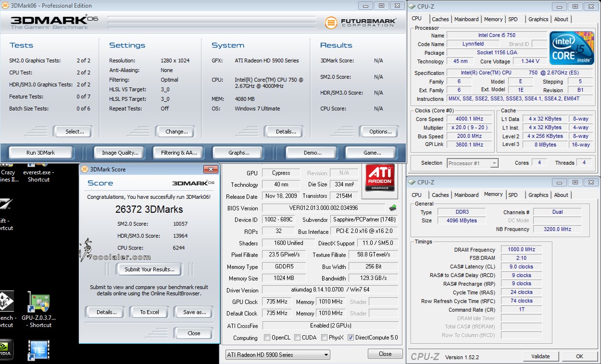This screenshot has height=364, width=601.
Task: Click the Validate button in CPU-Z
Action: [x=540, y=356]
